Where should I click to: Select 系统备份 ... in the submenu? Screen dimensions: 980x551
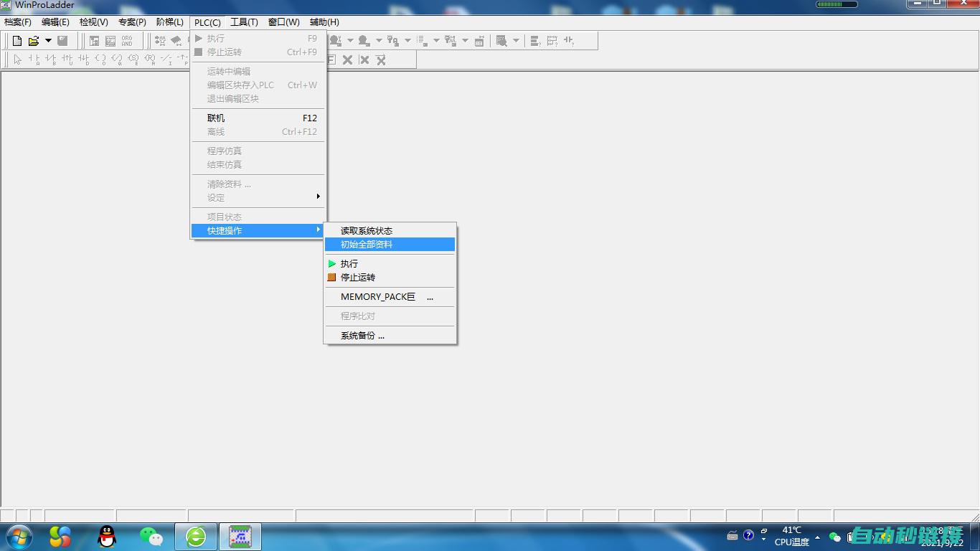pyautogui.click(x=390, y=335)
